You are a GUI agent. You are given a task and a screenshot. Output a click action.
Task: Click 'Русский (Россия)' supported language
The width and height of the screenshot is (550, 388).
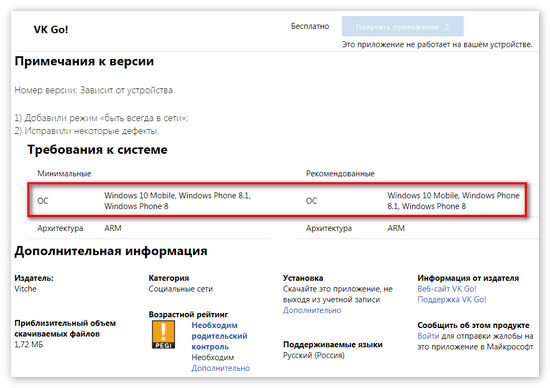[314, 355]
